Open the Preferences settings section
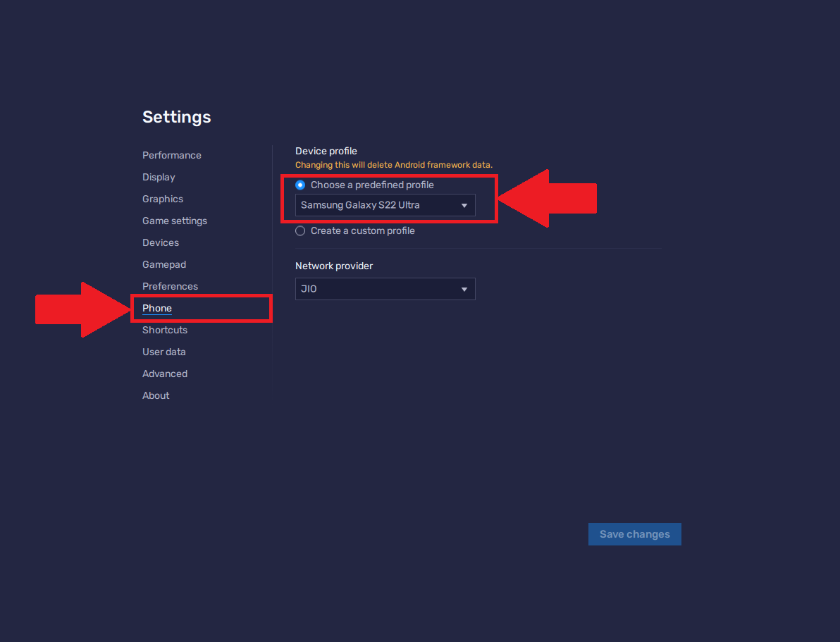 tap(170, 286)
